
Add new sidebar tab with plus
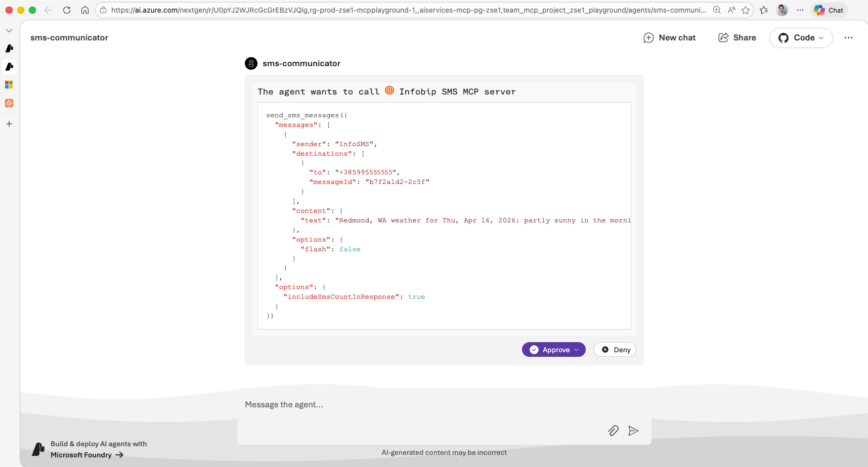9,124
